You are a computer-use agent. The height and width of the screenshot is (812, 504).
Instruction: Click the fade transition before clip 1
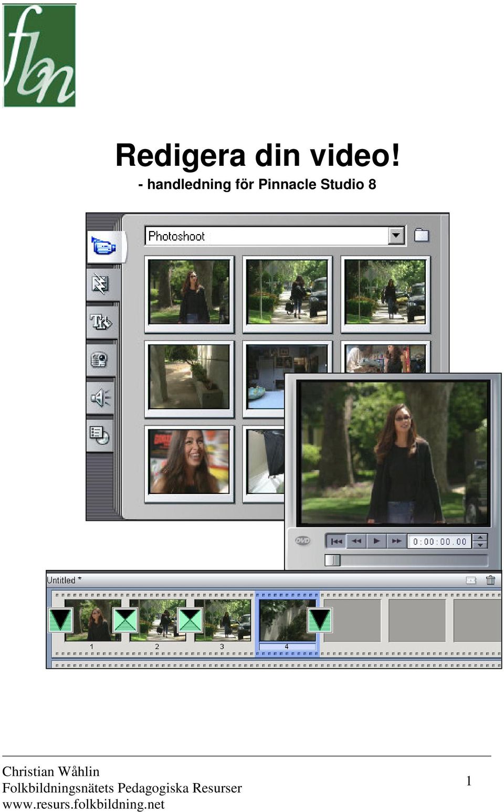click(x=60, y=620)
